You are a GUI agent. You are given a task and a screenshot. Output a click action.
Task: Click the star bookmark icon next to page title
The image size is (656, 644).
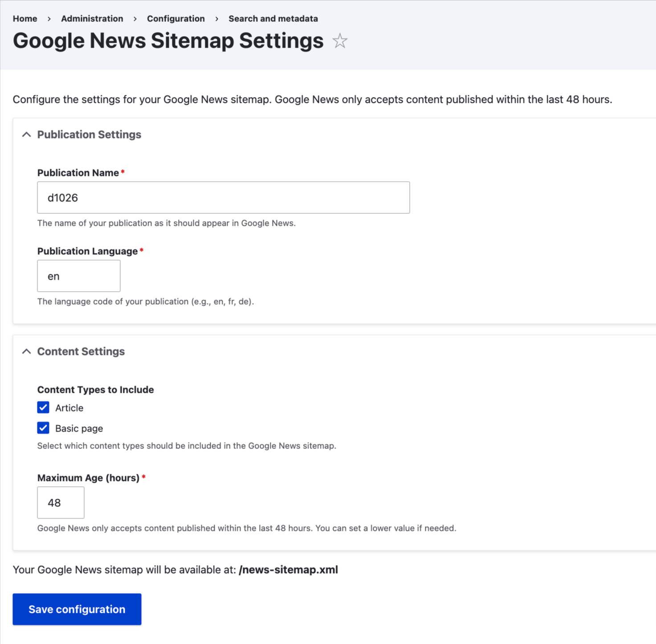point(340,41)
